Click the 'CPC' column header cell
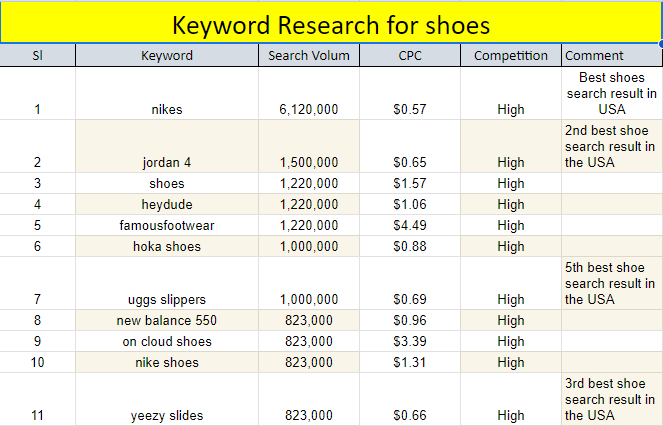This screenshot has height=426, width=663. pyautogui.click(x=410, y=56)
